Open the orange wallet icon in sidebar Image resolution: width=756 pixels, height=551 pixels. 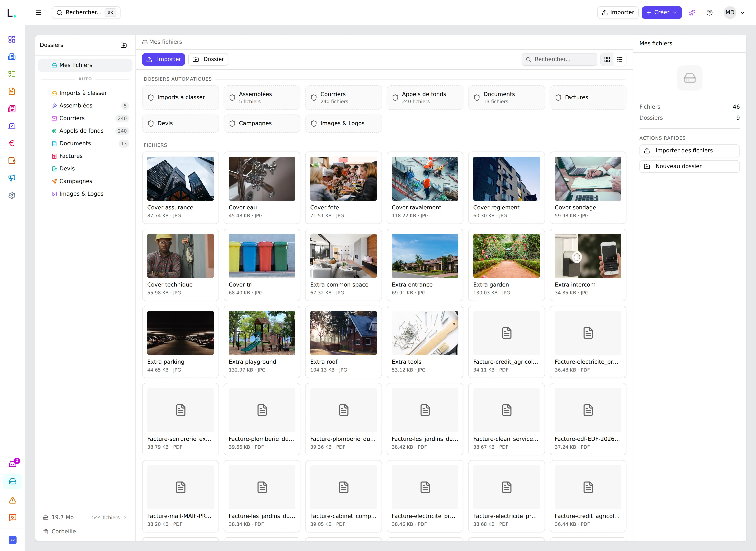pyautogui.click(x=12, y=161)
